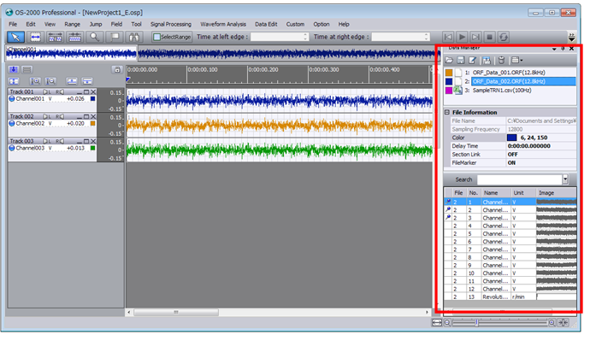
Task: Click the loop repeat playback icon
Action: 504,37
